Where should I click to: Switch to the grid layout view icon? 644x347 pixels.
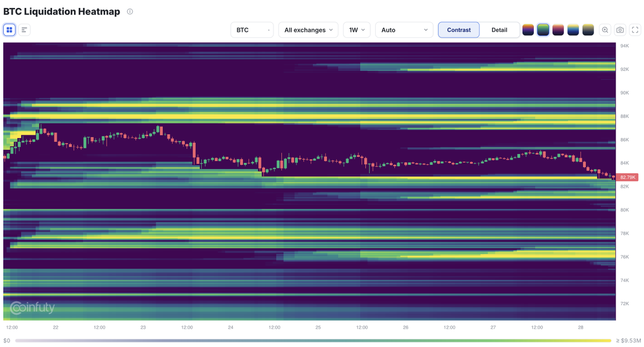(x=9, y=30)
